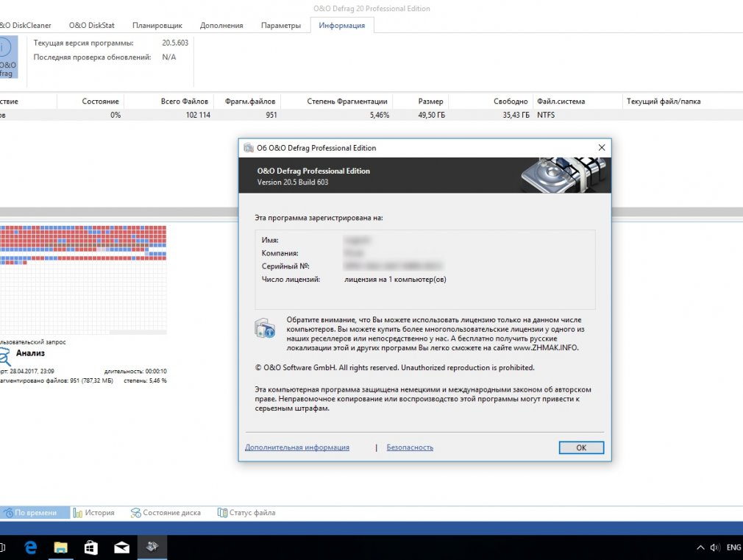Click the 951 fragmented files cell

[271, 116]
